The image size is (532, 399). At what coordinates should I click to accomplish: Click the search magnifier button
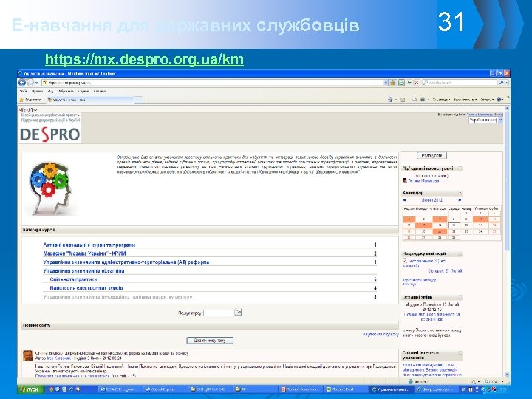click(501, 83)
